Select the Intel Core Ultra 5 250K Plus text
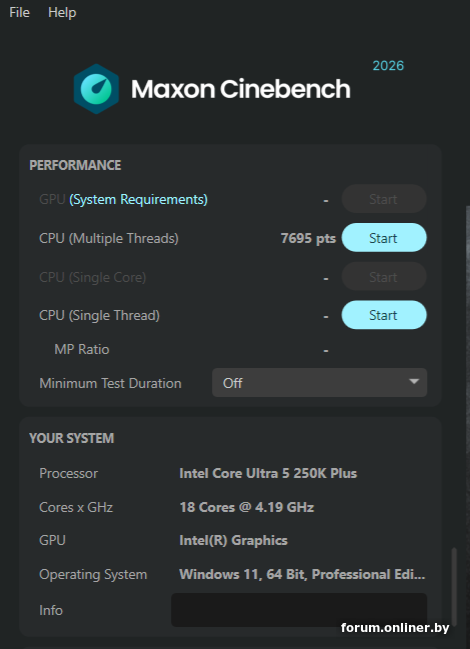 click(x=268, y=473)
